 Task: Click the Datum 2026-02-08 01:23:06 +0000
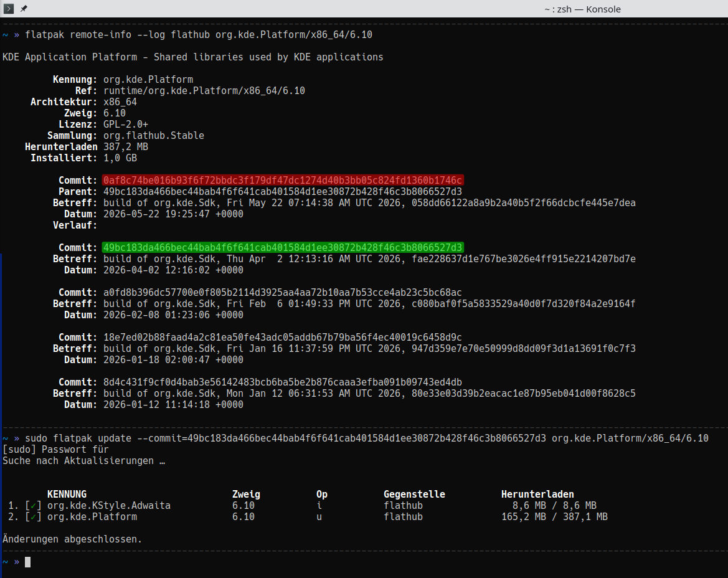click(173, 315)
